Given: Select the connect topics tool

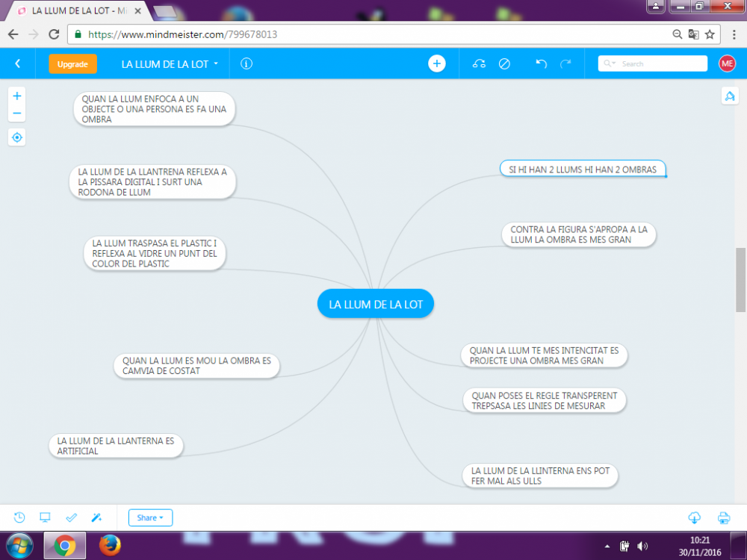Looking at the screenshot, I should pos(480,64).
